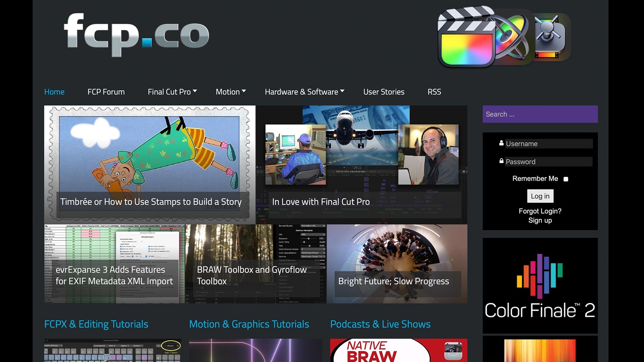The image size is (644, 362).
Task: Open the Native BRAW podcast thumbnail
Action: pos(398,350)
